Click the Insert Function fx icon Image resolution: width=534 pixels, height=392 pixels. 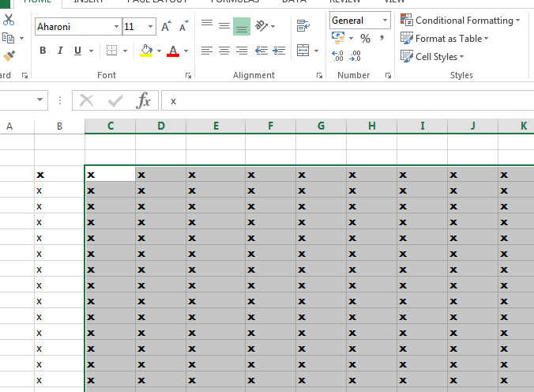[143, 101]
